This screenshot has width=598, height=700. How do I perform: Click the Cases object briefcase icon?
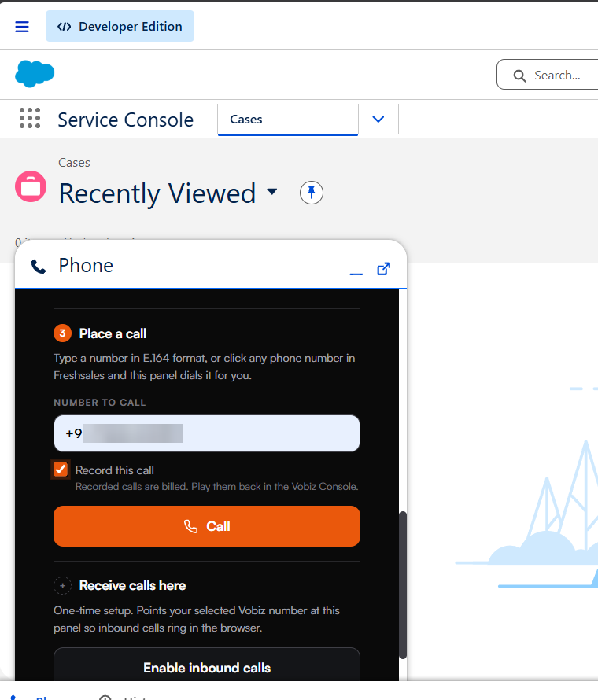(x=31, y=186)
